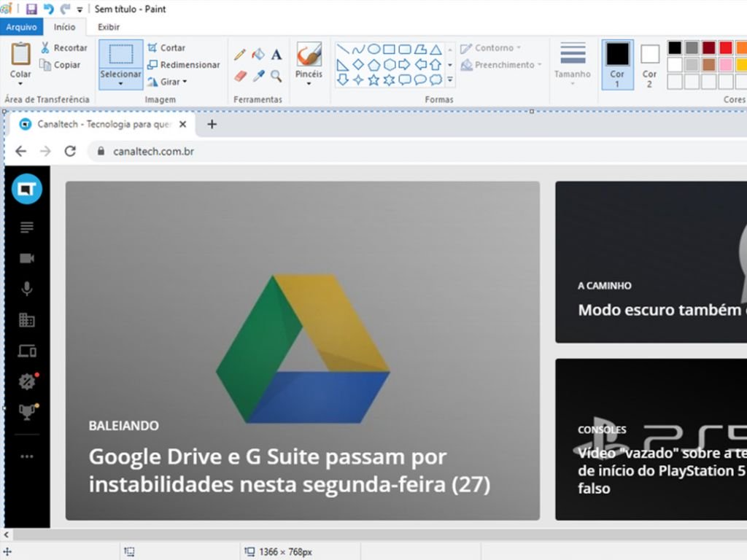Click the Six-point star shape
The image size is (747, 560).
(x=390, y=79)
